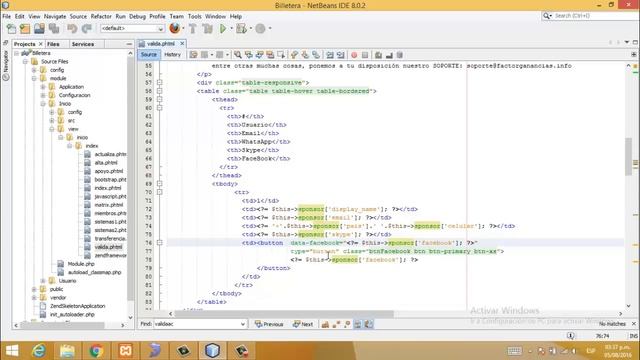Click the Clean and Build icon
Screen dimensions: 640x360
pyautogui.click(x=207, y=29)
